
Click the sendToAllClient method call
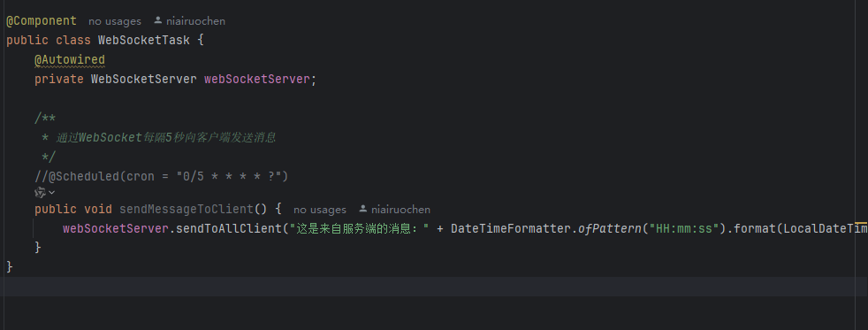click(x=229, y=228)
